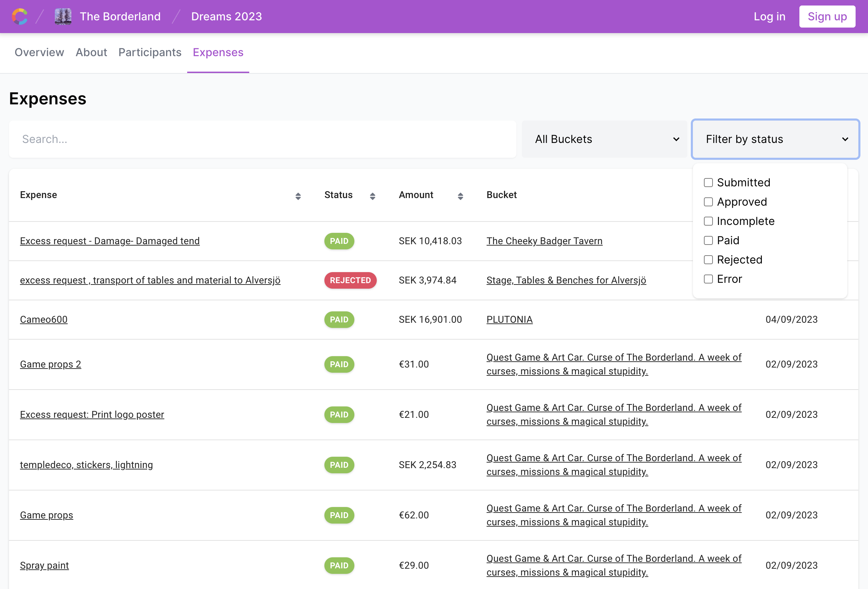
Task: Sort by Expense column arrows
Action: tap(298, 196)
